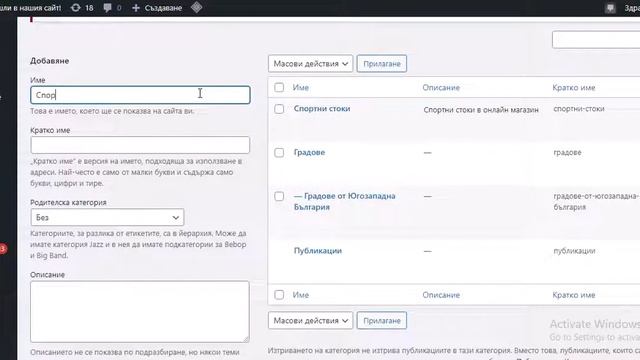Sort by Кратко име column in table footer

(573, 295)
